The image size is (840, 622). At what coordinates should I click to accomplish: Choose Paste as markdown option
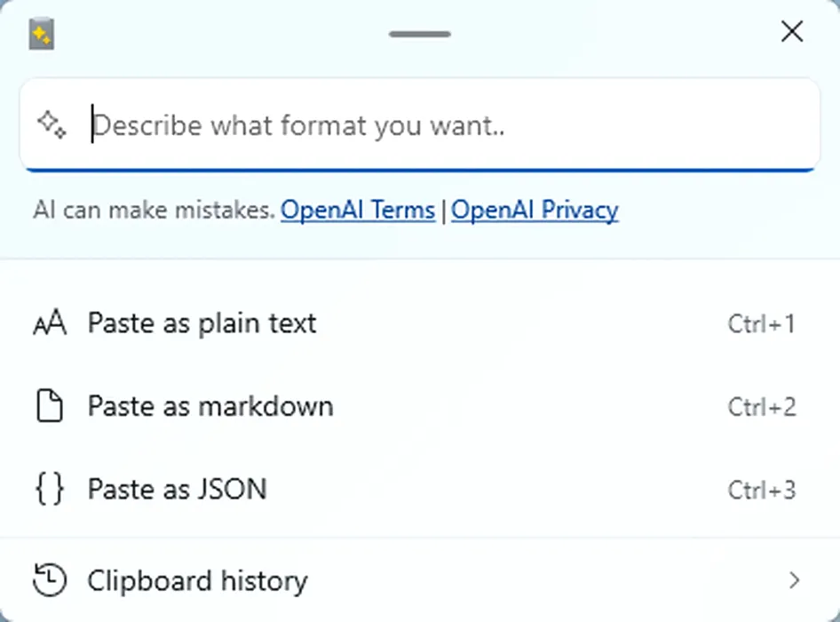(x=420, y=406)
